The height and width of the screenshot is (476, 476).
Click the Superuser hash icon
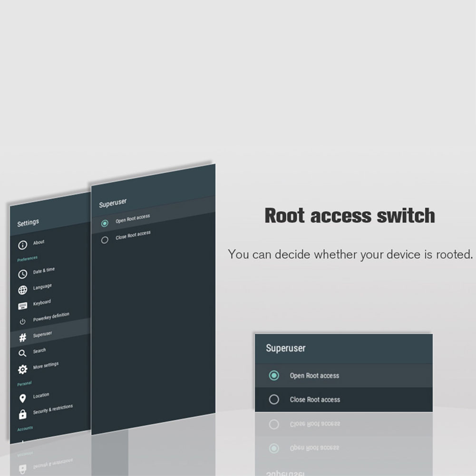tap(22, 338)
